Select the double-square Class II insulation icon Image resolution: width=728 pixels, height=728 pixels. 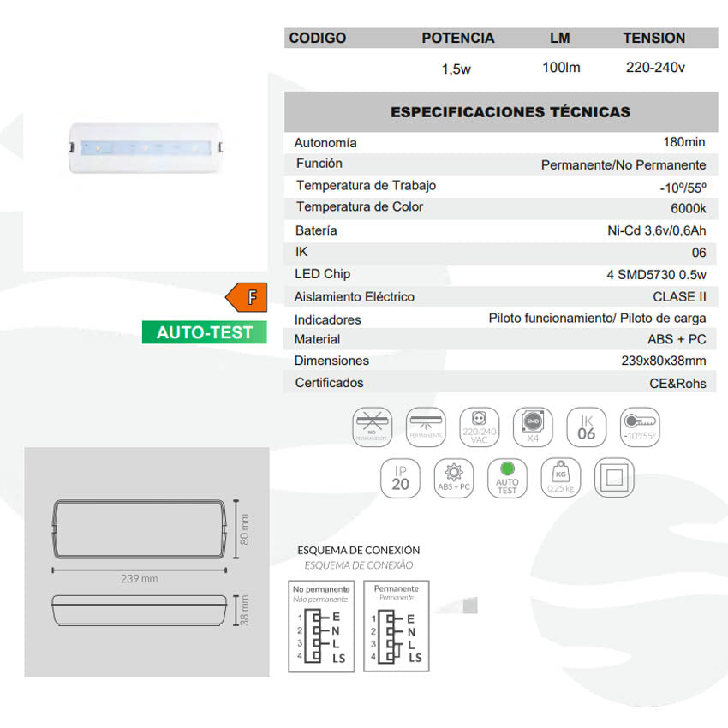pyautogui.click(x=614, y=478)
